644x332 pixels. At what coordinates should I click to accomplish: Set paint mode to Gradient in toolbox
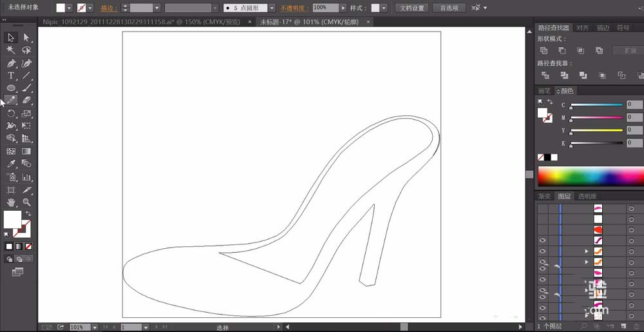19,246
